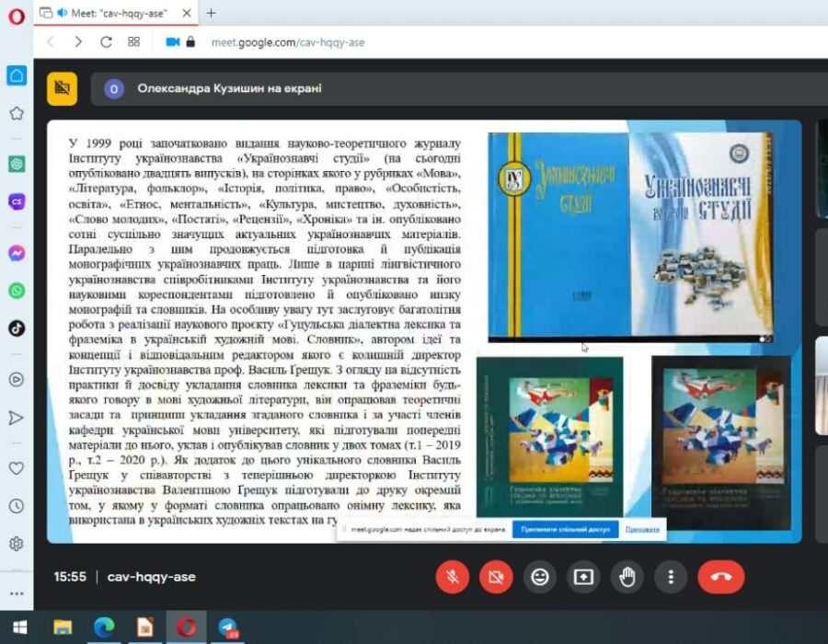Click the blue stop sharing button
Image resolution: width=828 pixels, height=644 pixels.
pyautogui.click(x=565, y=530)
